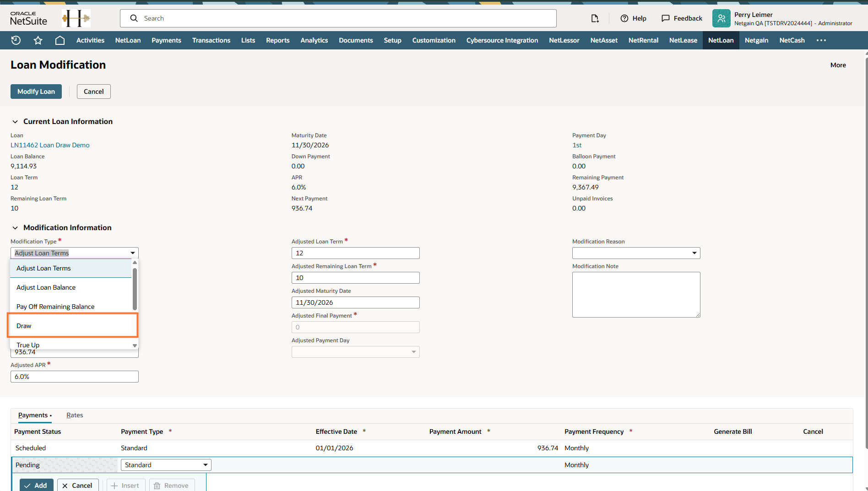This screenshot has width=868, height=491.
Task: Switch to the Rates tab
Action: click(x=75, y=415)
